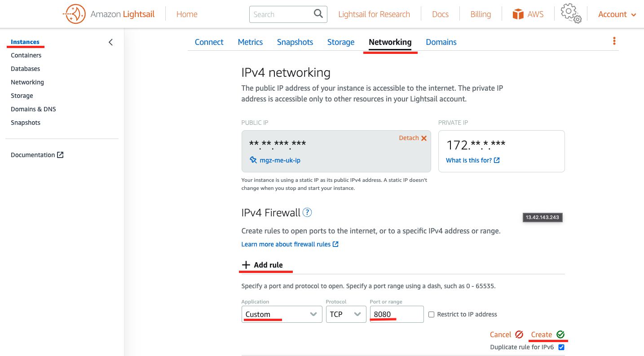Open the three-dot actions menu
This screenshot has width=644, height=356.
pyautogui.click(x=614, y=41)
